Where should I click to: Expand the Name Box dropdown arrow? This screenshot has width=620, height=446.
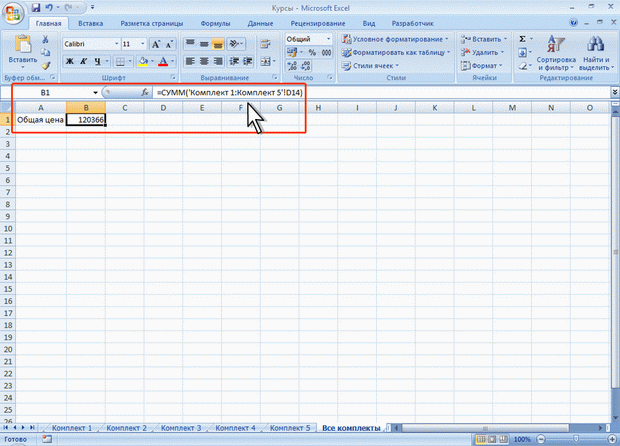[96, 92]
